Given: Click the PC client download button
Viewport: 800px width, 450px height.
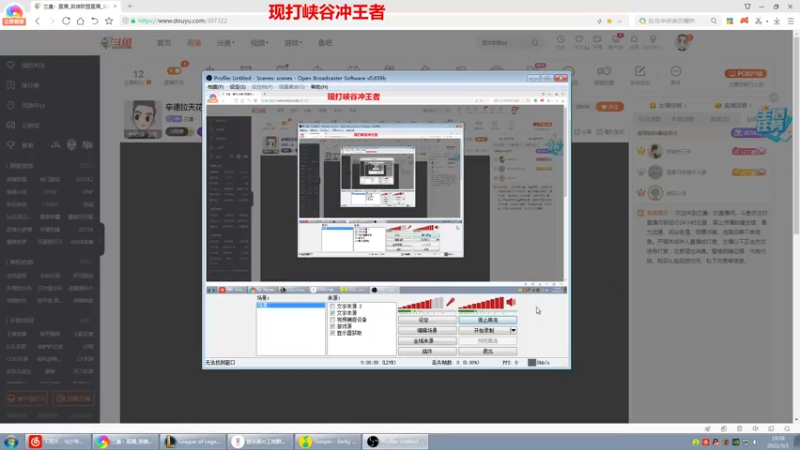Looking at the screenshot, I should click(x=745, y=73).
